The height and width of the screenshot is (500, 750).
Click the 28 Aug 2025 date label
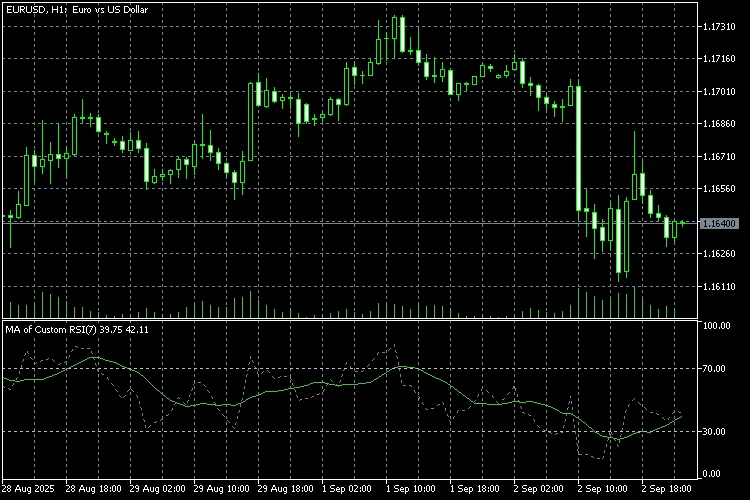(30, 488)
